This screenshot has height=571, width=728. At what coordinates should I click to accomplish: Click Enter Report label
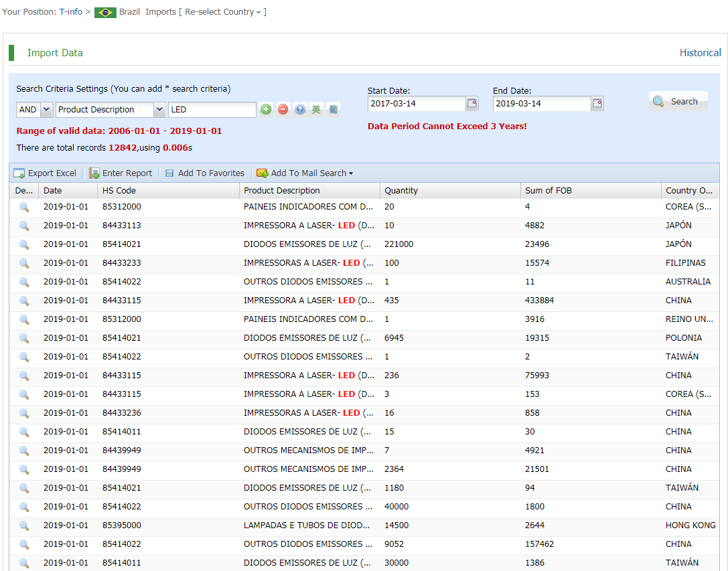click(x=127, y=173)
